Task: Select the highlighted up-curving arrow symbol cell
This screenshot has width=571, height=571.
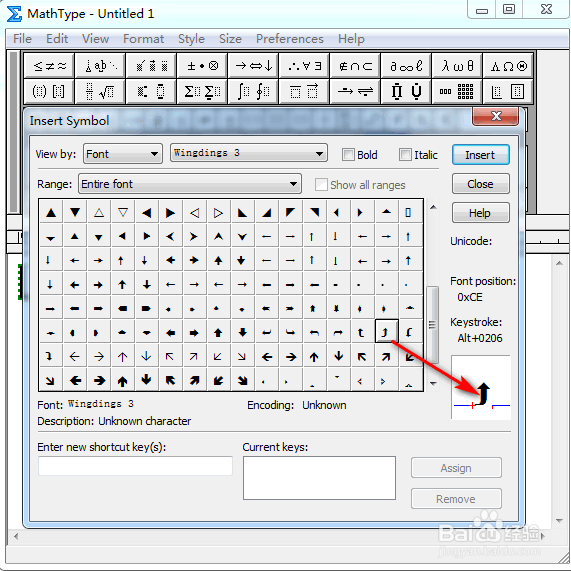Action: (x=386, y=331)
